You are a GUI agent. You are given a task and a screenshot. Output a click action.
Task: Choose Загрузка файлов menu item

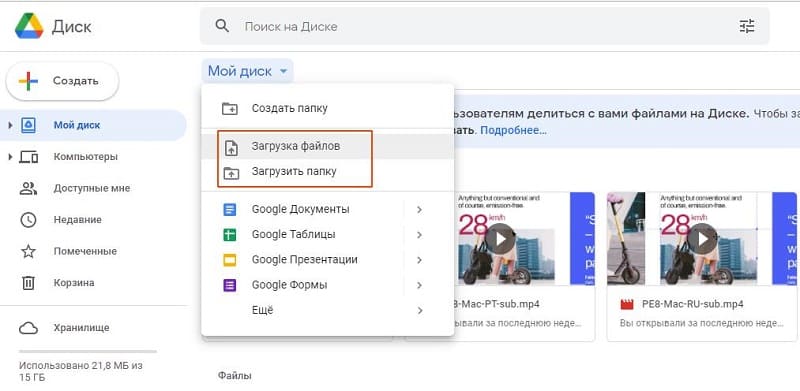click(x=328, y=146)
